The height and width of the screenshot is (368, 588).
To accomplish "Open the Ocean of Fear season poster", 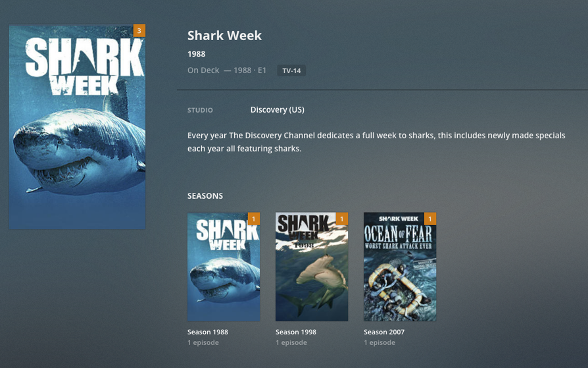I will [400, 267].
